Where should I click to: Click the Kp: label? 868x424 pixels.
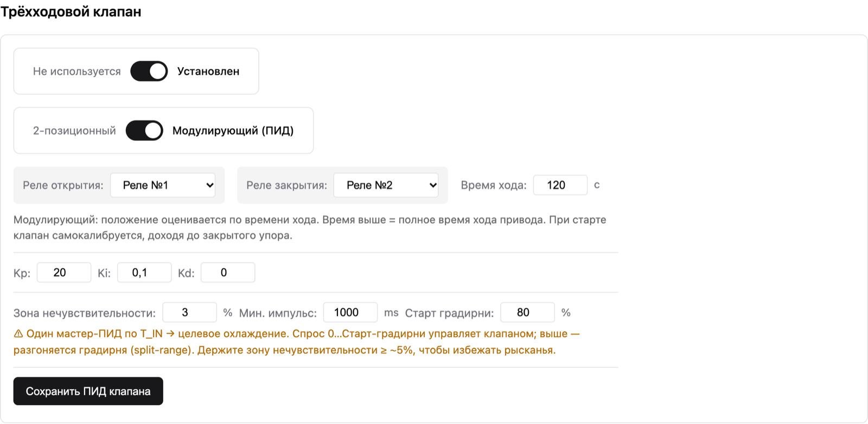(x=22, y=273)
